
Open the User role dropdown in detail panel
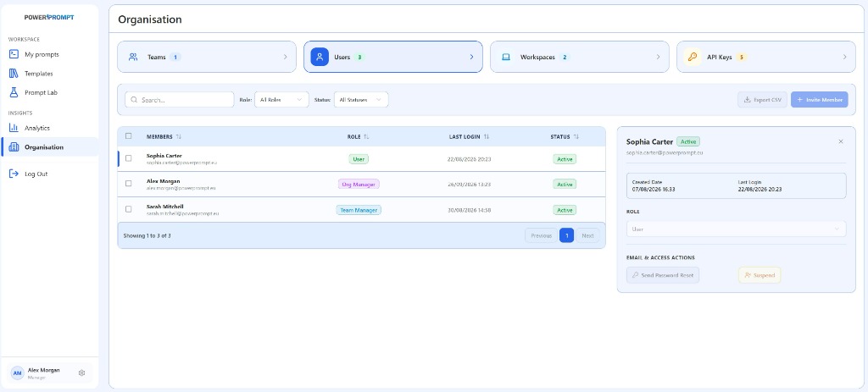(736, 229)
